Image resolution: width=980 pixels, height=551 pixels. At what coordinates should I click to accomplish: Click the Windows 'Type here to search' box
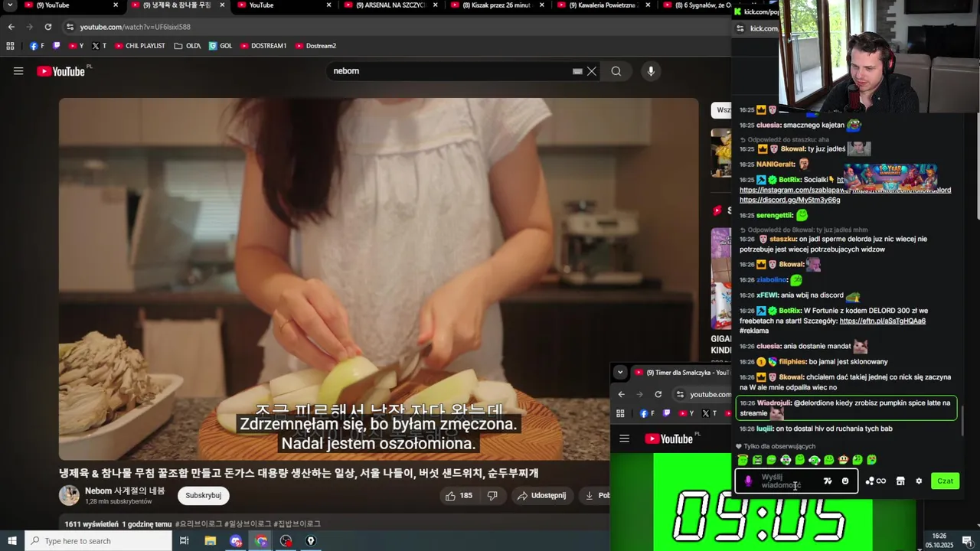click(98, 541)
